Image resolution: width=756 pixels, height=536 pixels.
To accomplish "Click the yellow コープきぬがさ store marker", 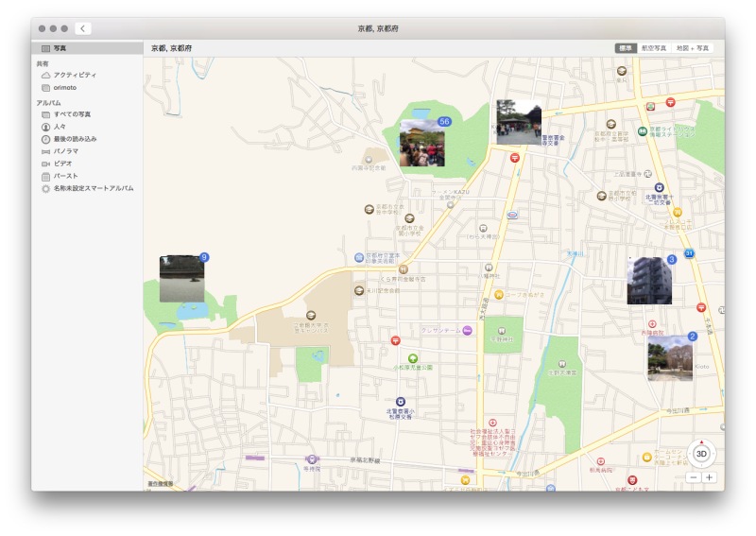I will click(x=499, y=294).
